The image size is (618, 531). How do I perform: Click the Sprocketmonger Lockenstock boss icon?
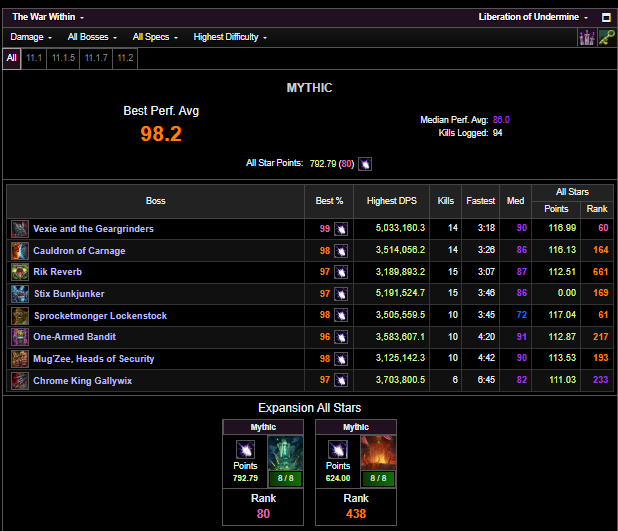coord(20,315)
